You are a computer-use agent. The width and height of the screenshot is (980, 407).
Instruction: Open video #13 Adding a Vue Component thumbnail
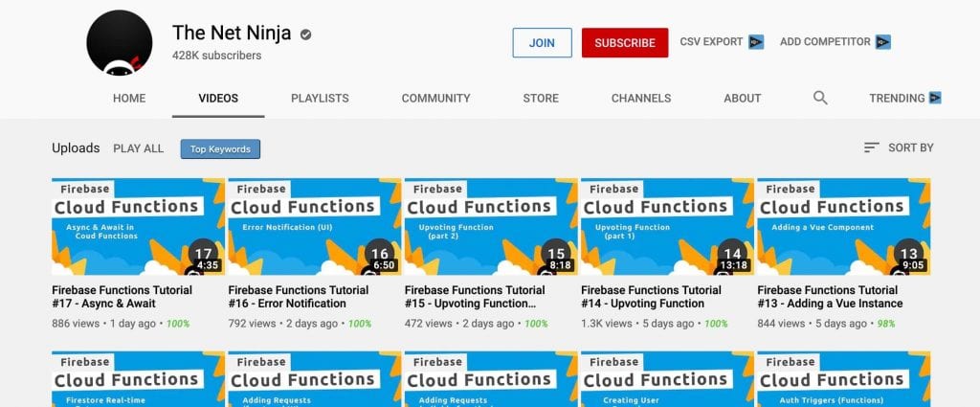tap(844, 226)
